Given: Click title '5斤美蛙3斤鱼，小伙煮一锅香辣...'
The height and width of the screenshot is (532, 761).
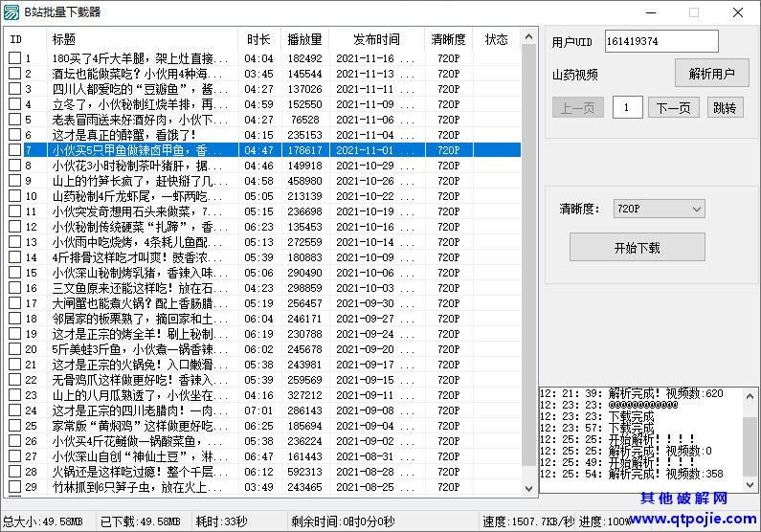Looking at the screenshot, I should coord(140,349).
